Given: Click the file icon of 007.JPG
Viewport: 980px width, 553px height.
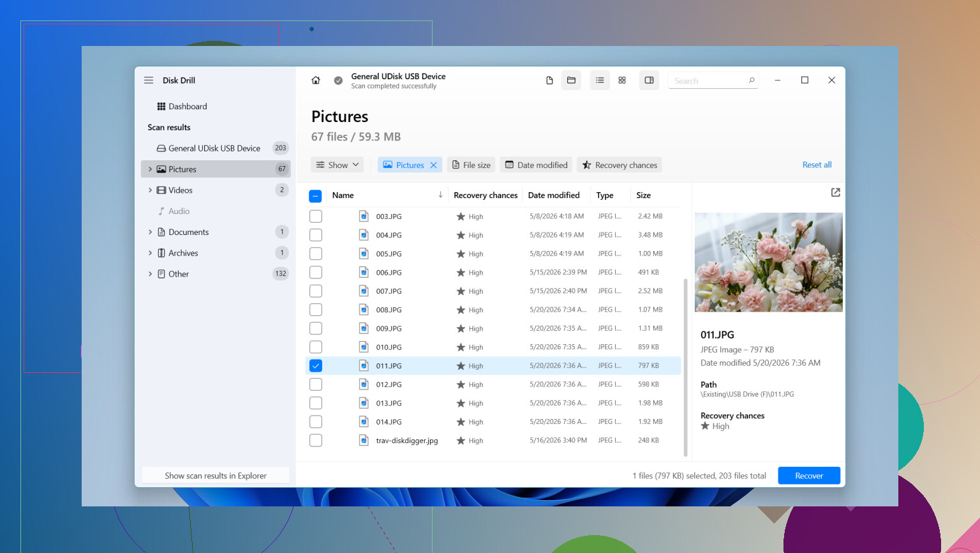Looking at the screenshot, I should click(364, 291).
